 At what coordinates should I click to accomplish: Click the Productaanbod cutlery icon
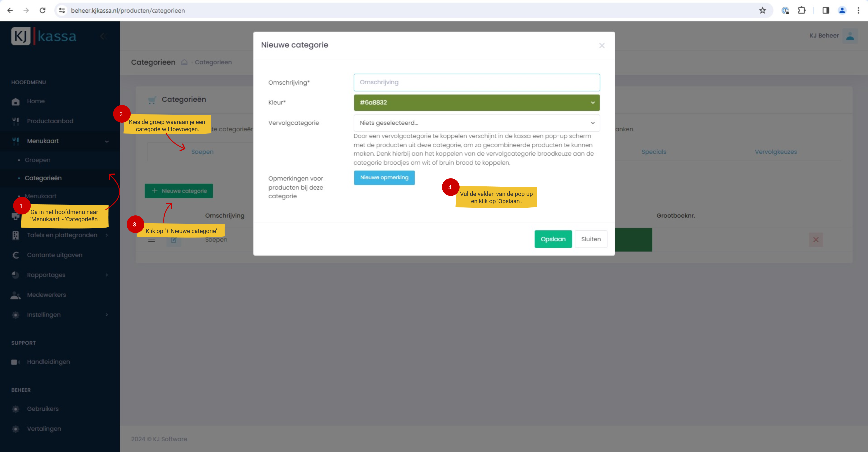16,121
